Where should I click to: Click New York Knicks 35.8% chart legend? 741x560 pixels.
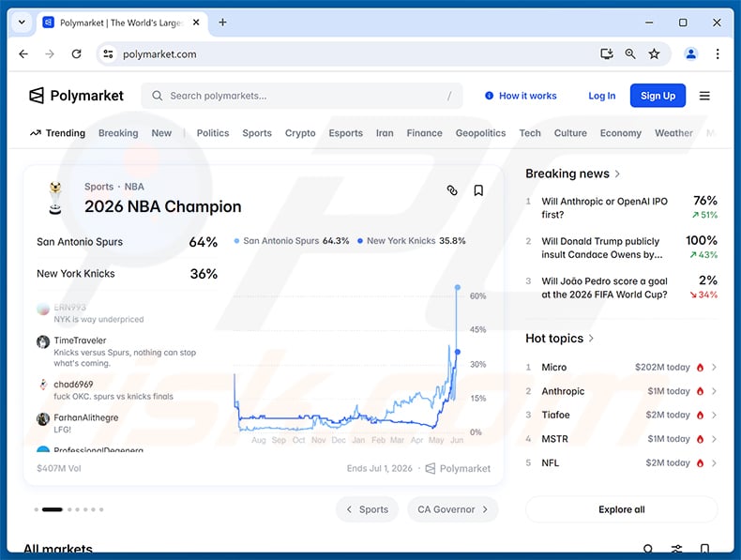click(412, 241)
